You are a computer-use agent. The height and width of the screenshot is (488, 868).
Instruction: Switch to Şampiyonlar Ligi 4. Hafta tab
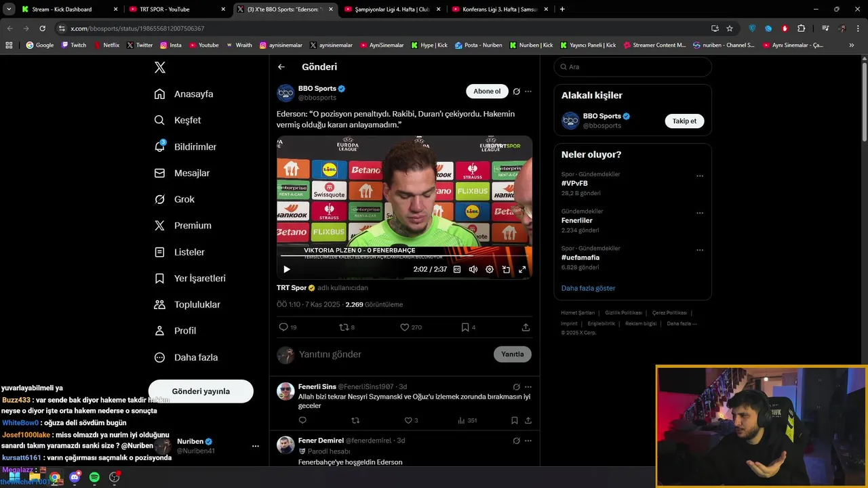point(393,9)
